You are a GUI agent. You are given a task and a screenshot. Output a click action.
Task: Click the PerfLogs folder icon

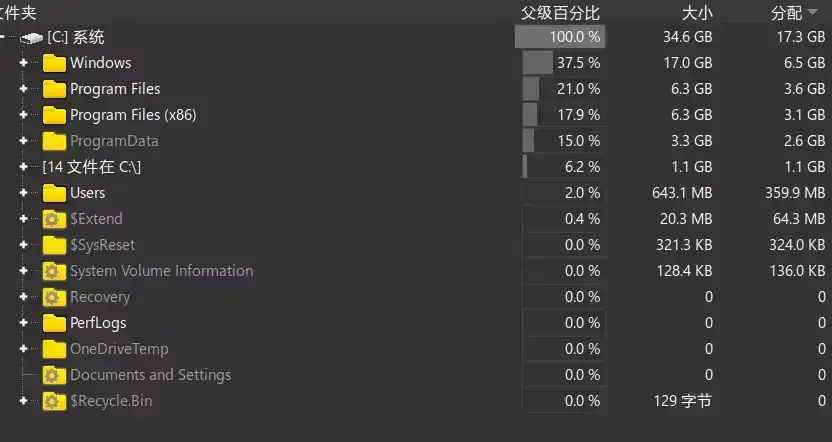(x=54, y=323)
